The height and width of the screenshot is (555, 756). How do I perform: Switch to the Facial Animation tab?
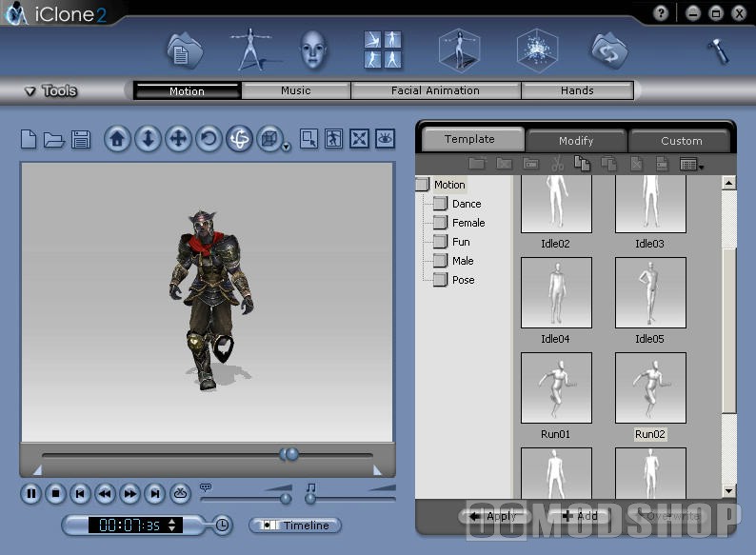click(435, 90)
